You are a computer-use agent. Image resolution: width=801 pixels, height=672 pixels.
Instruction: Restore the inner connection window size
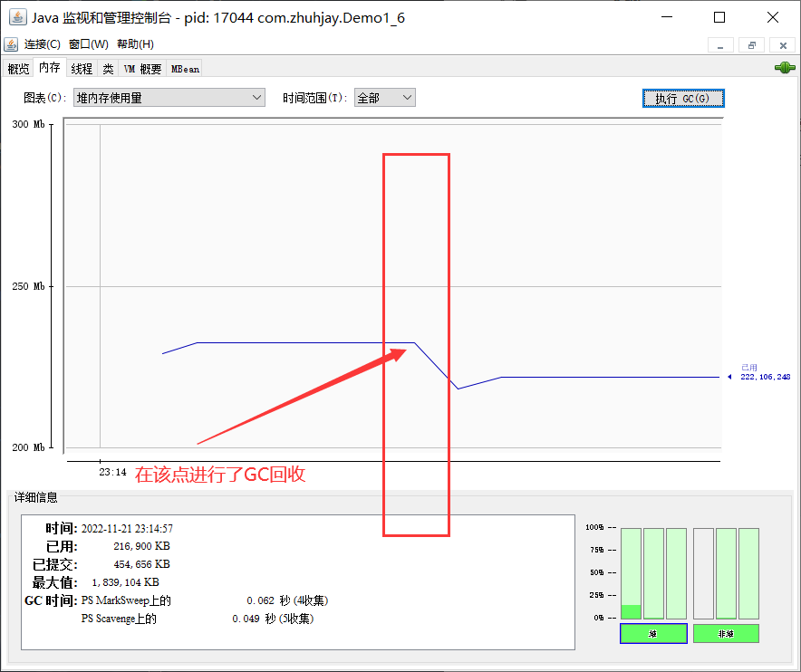point(751,44)
